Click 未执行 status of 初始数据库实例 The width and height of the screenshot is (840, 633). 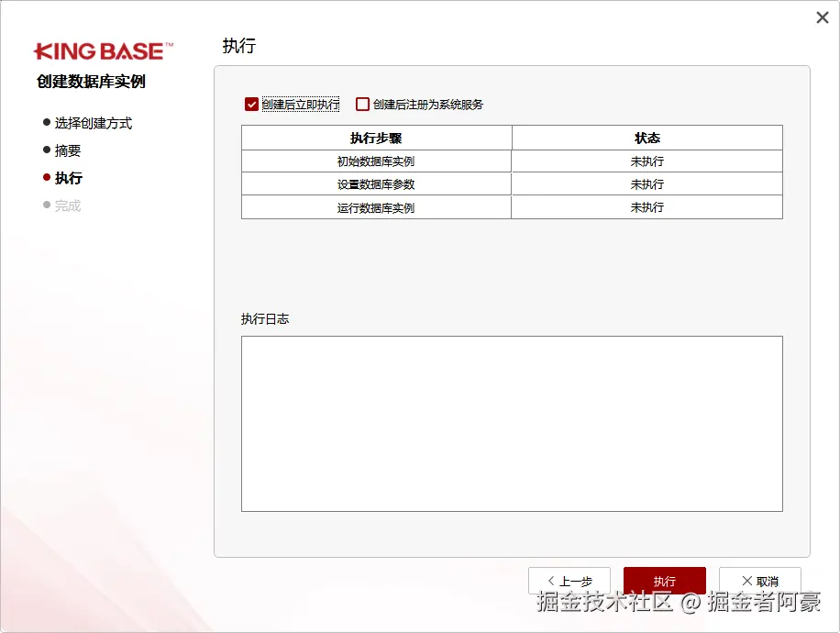tap(647, 161)
